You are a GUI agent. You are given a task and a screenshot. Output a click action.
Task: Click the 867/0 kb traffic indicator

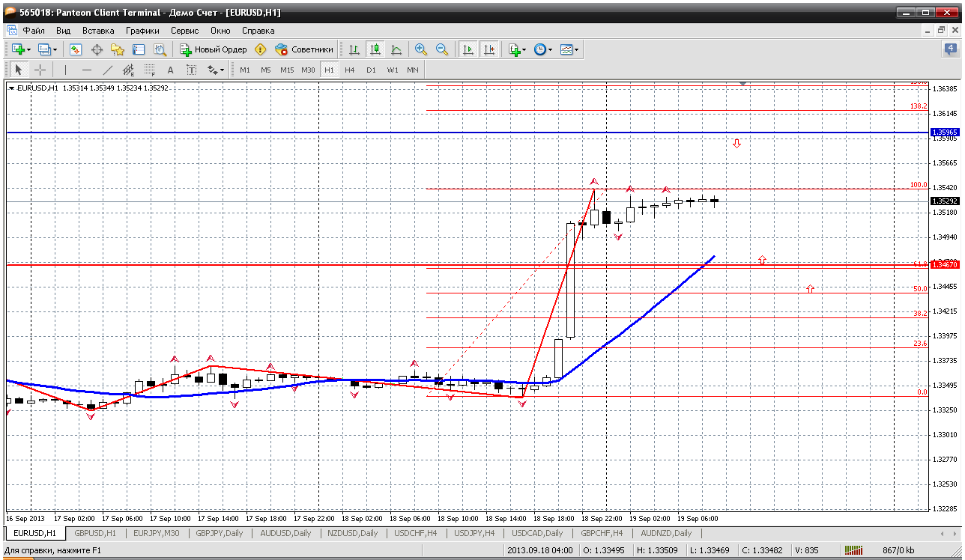(898, 550)
